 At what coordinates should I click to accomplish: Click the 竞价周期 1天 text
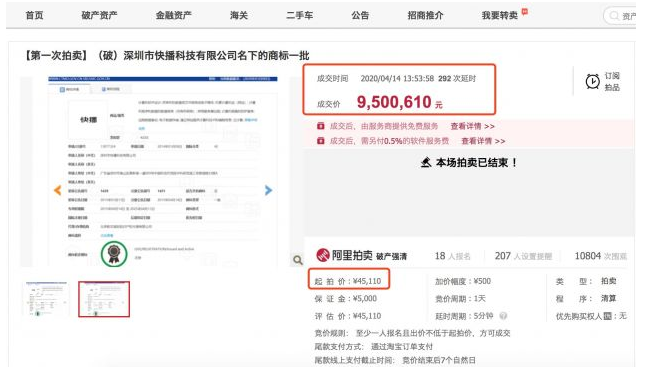click(x=461, y=299)
